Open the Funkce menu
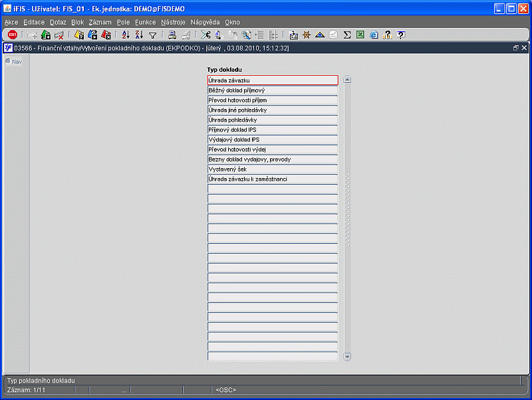 [x=145, y=23]
